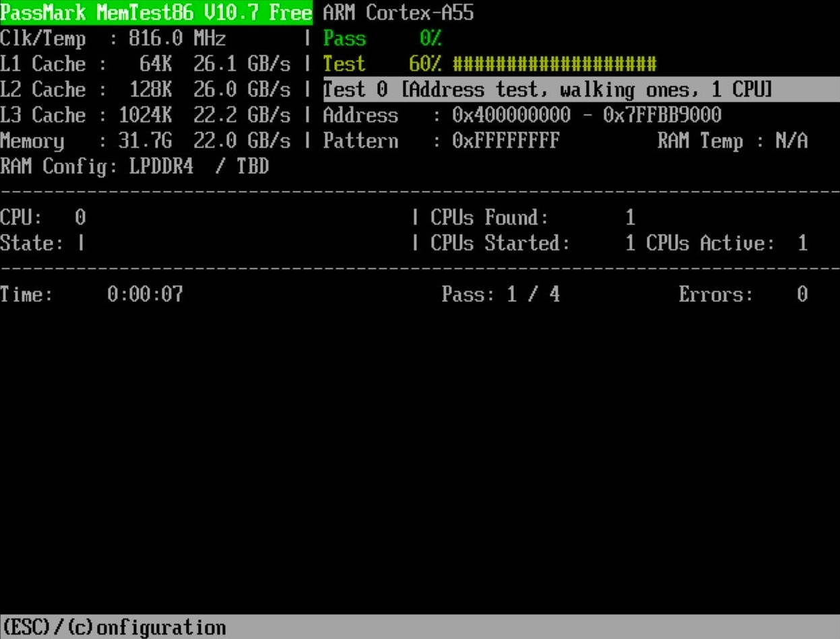Screen dimensions: 840x639
Task: Click the Pass: 1 / 4 counter
Action: pos(500,295)
